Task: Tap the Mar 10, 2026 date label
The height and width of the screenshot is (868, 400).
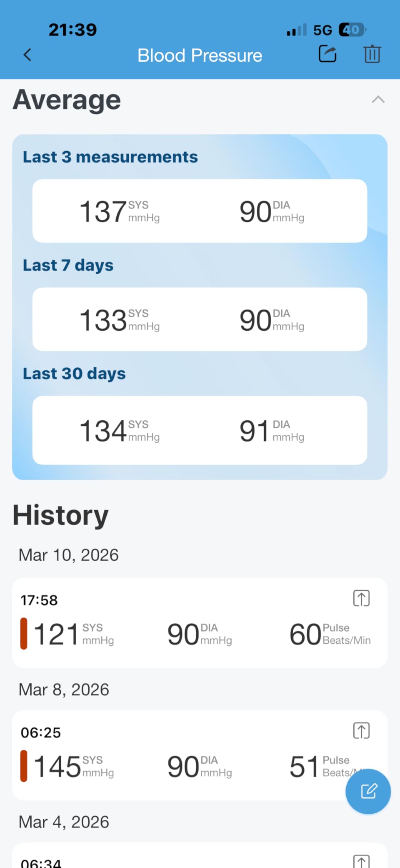Action: click(x=69, y=555)
